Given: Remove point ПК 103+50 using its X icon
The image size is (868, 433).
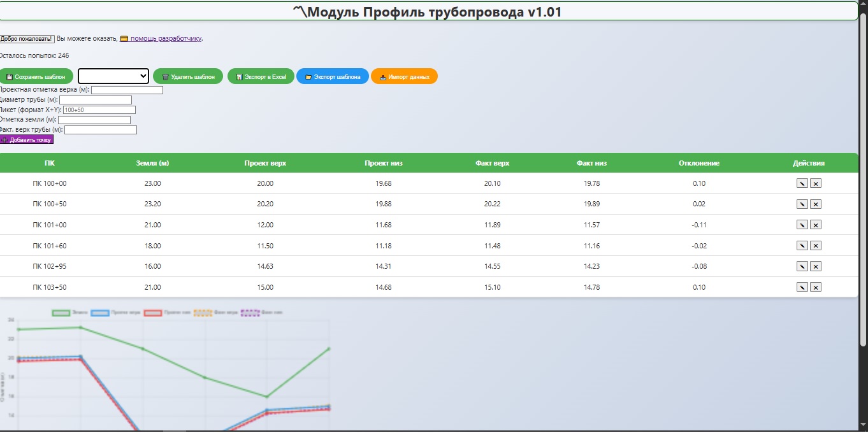Looking at the screenshot, I should click(815, 287).
